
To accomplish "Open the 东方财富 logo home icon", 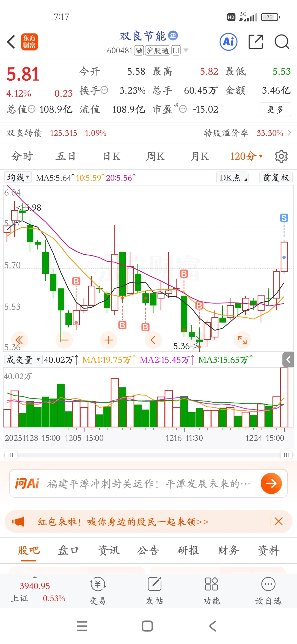I will click(x=29, y=42).
